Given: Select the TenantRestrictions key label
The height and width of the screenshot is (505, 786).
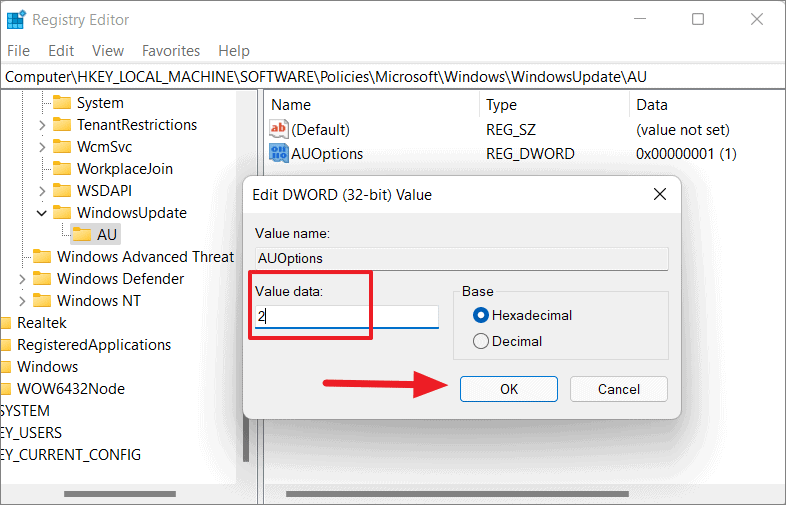Looking at the screenshot, I should tap(137, 124).
